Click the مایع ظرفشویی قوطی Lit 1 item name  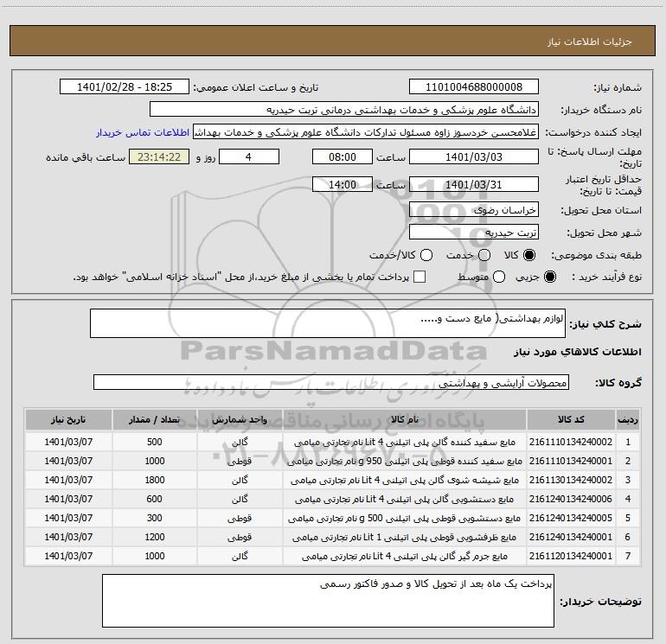405,538
